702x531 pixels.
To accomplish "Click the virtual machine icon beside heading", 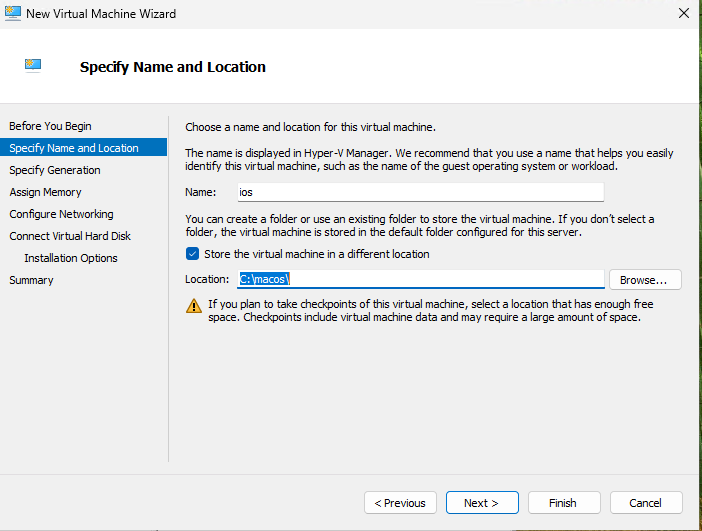I will (33, 66).
